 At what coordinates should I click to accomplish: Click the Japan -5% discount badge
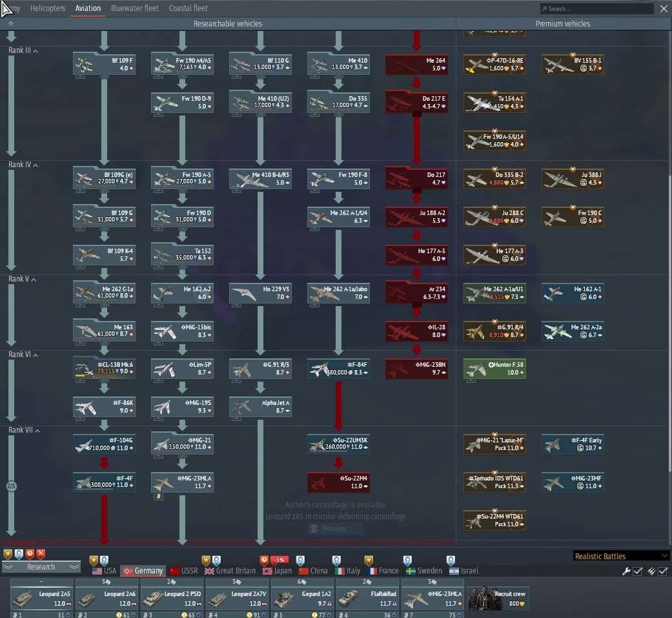[280, 560]
